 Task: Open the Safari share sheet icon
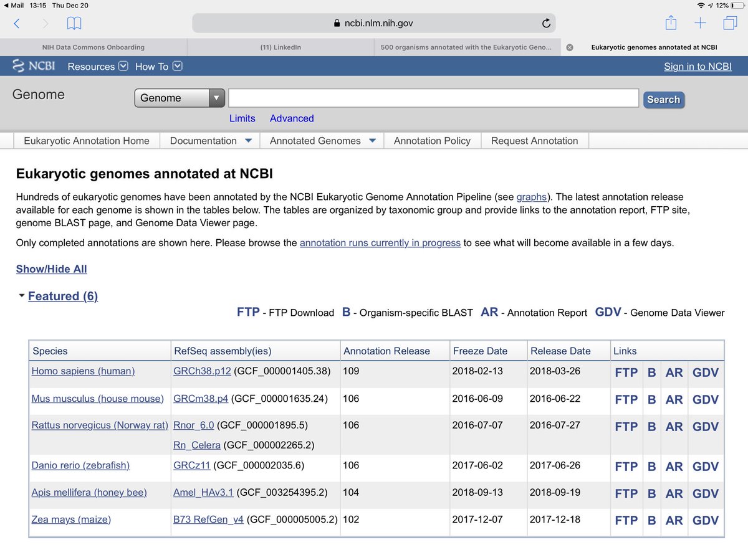(x=671, y=23)
